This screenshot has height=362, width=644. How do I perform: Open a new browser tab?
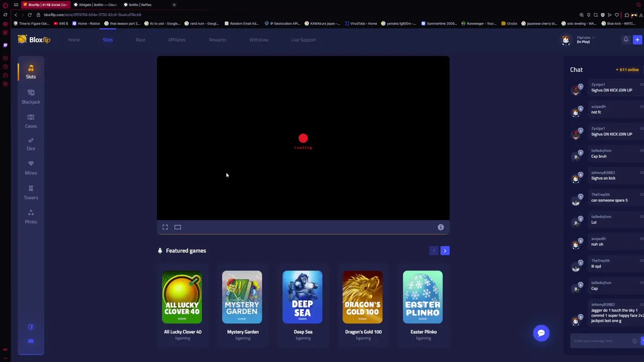click(x=174, y=5)
